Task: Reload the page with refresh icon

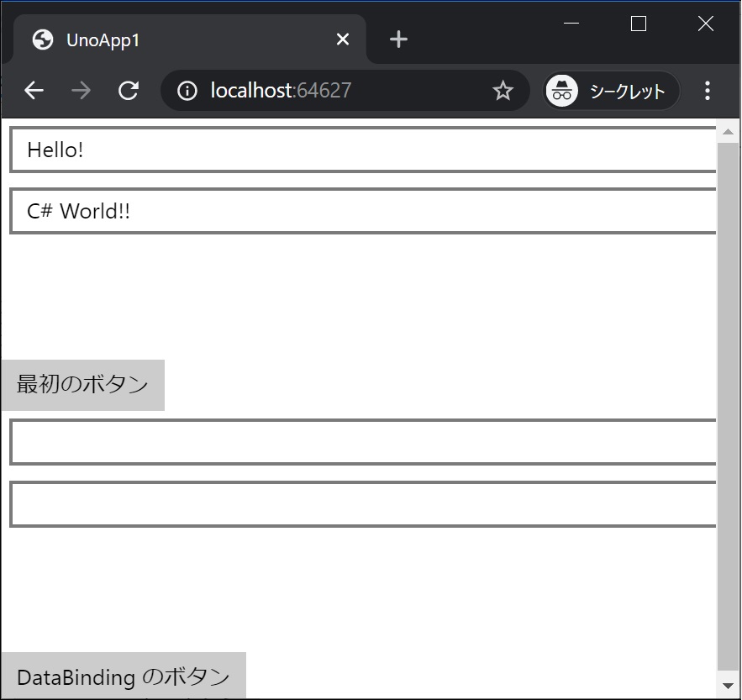Action: click(x=129, y=91)
